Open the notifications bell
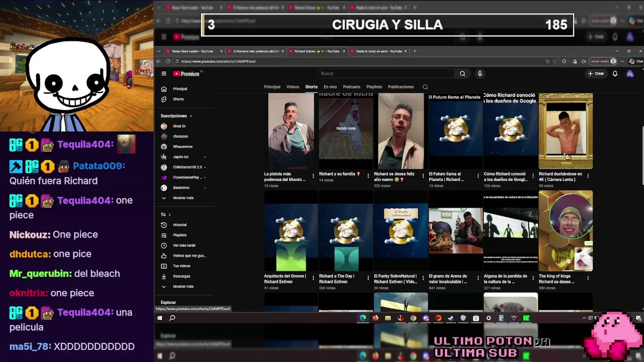 coord(615,73)
